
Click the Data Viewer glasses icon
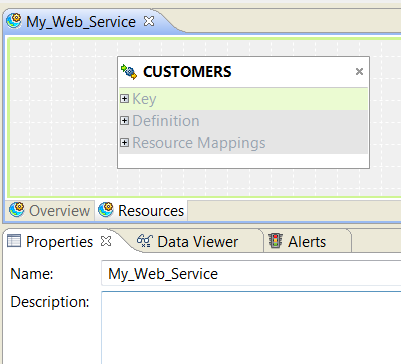click(x=145, y=241)
